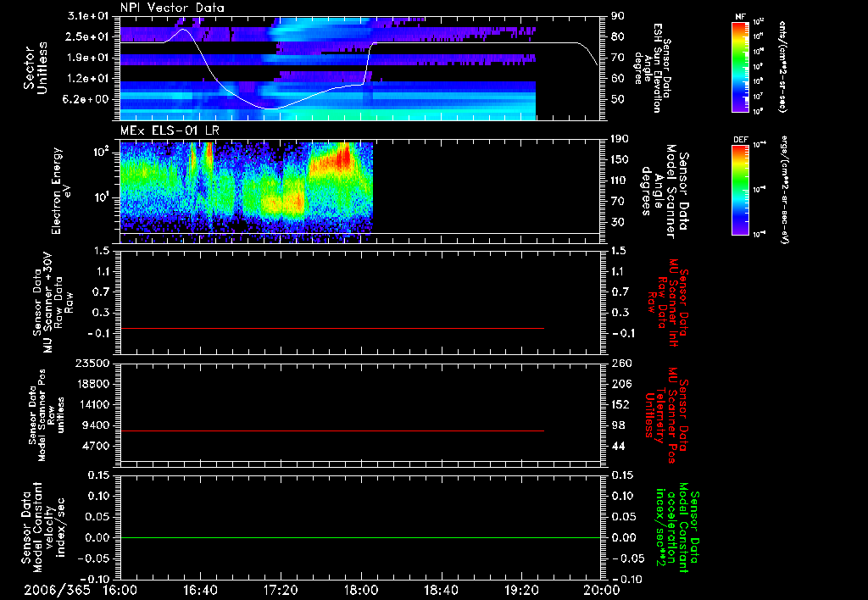The width and height of the screenshot is (868, 600).
Task: Click the '190' scanner angle tick label
Action: [x=620, y=139]
